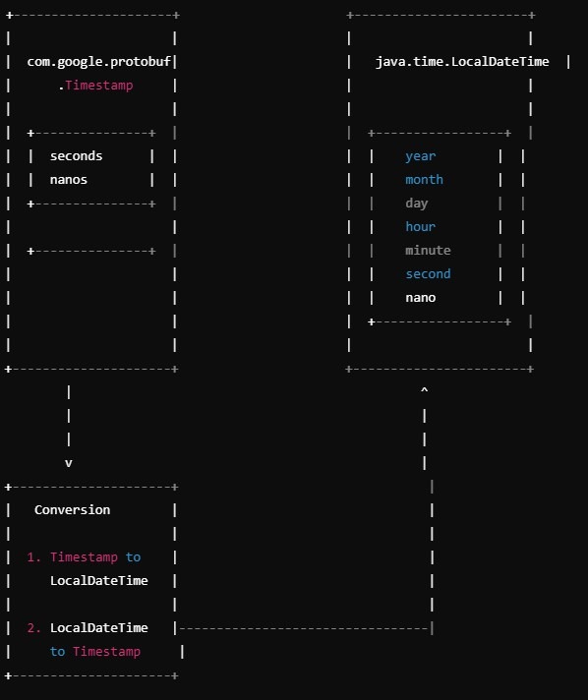Select 'to Timestamp' on last line
This screenshot has width=588, height=700.
95,652
